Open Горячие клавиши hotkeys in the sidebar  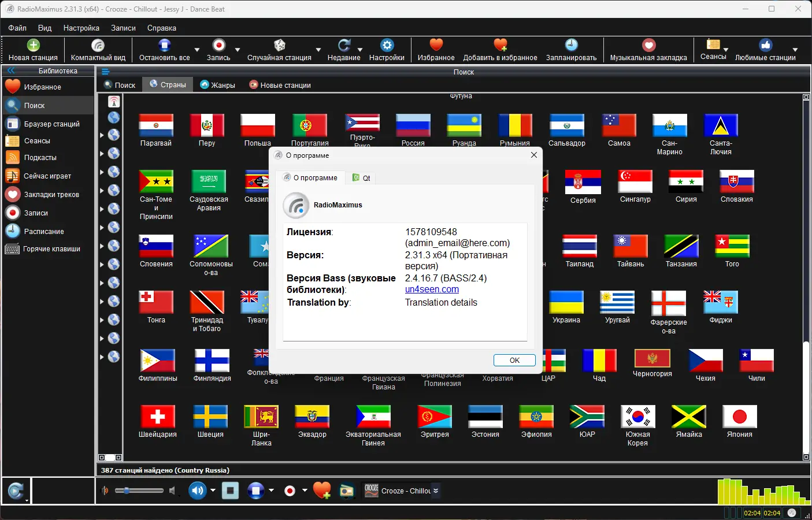48,249
